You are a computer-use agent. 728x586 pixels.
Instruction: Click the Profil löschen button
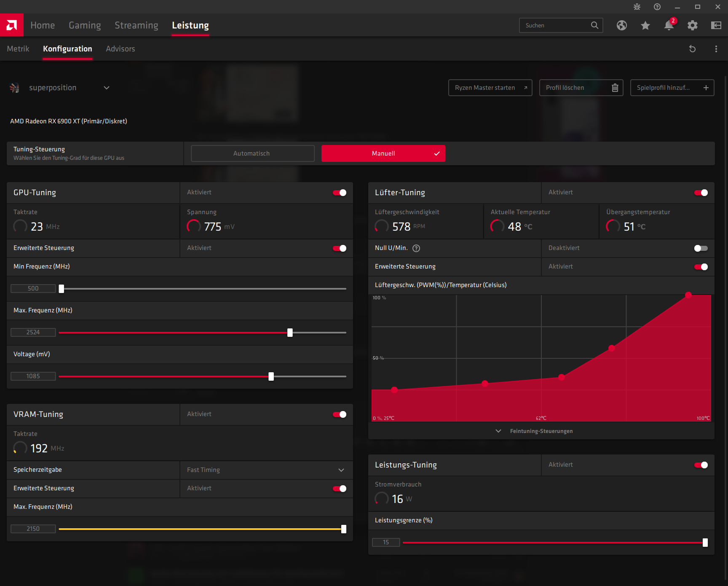pyautogui.click(x=581, y=88)
